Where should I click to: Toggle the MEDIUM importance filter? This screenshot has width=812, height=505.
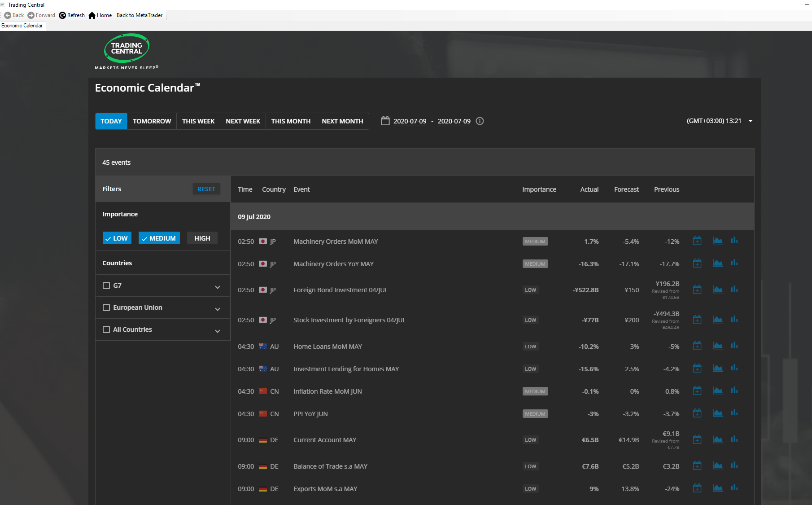point(159,238)
